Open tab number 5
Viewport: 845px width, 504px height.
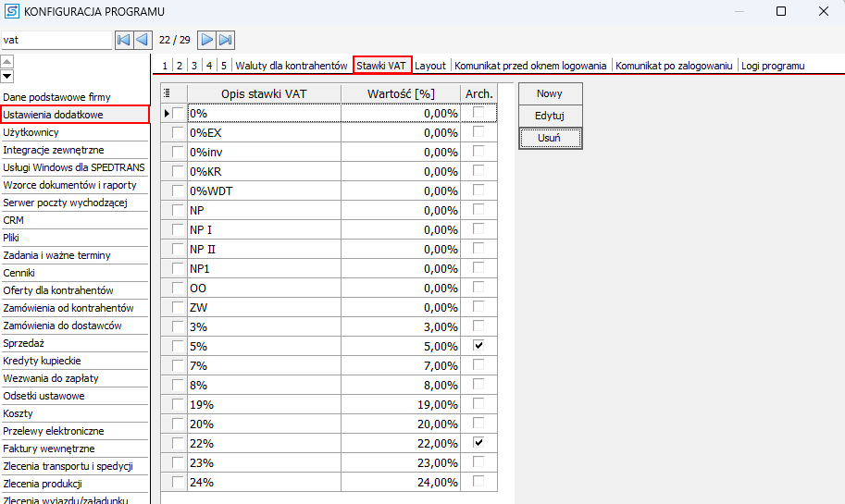224,66
